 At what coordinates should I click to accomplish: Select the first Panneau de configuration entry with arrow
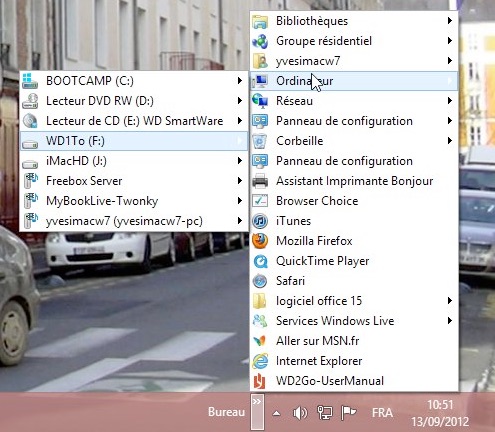coord(354,121)
